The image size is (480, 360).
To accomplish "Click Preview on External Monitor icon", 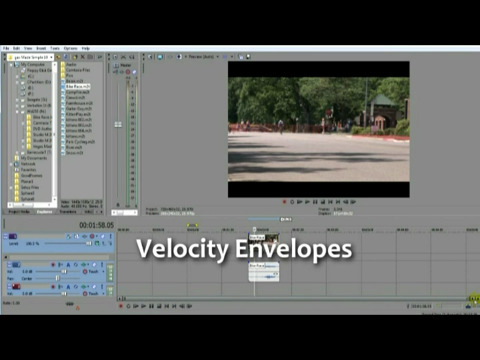I will (x=160, y=57).
